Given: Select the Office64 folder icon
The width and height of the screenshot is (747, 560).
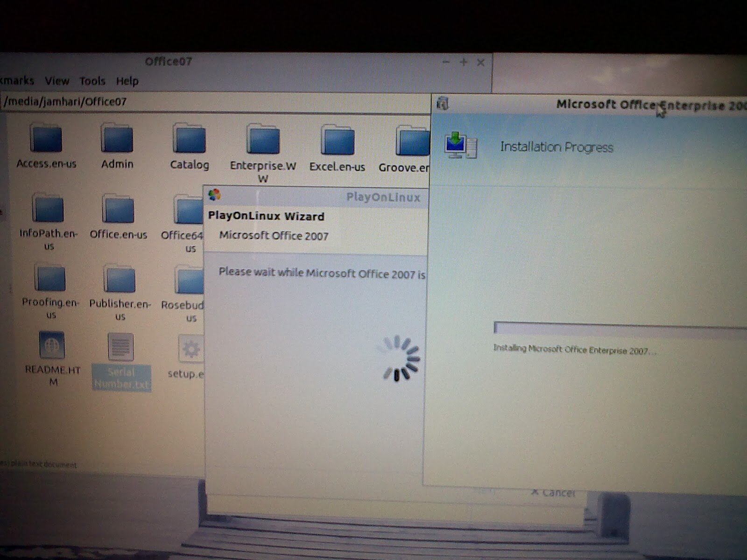Looking at the screenshot, I should pyautogui.click(x=189, y=210).
